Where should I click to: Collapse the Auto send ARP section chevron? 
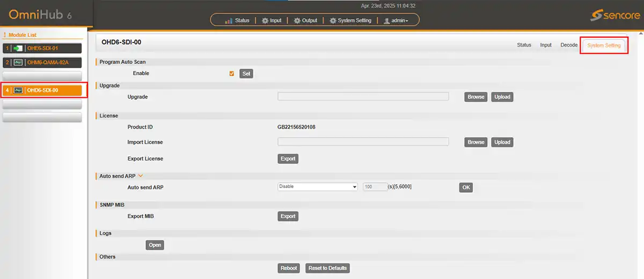pos(141,175)
